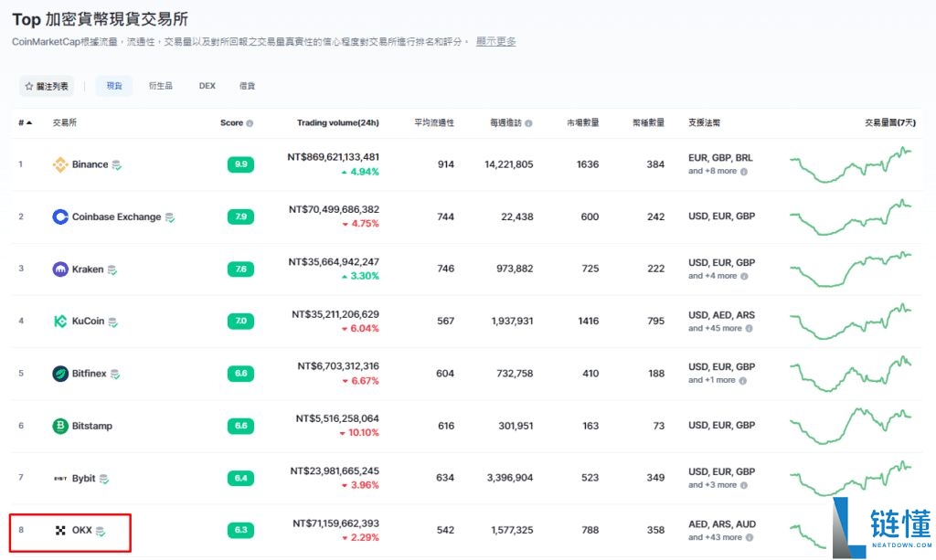The image size is (936, 560).
Task: Sort by the 平均流通性 column header
Action: pyautogui.click(x=434, y=122)
